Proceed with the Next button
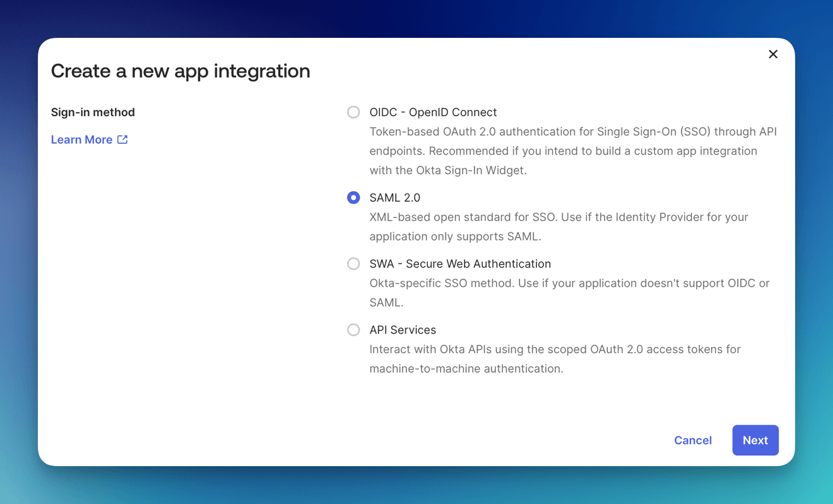833x504 pixels. [x=755, y=440]
